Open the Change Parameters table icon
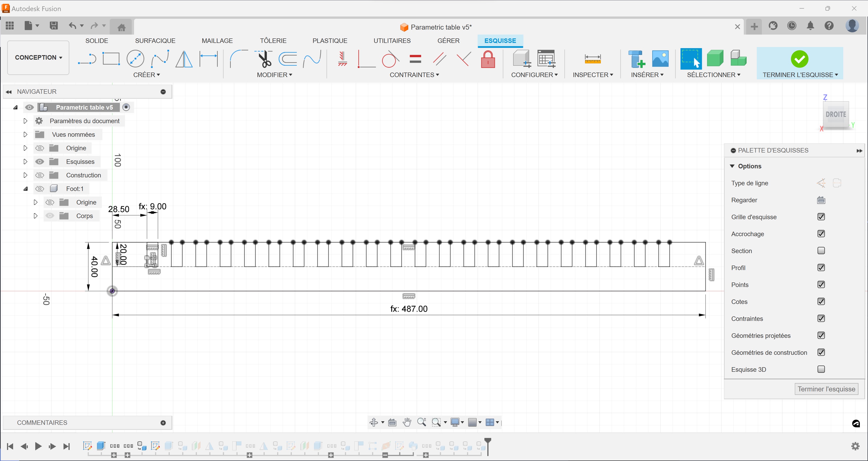Image resolution: width=868 pixels, height=461 pixels. (546, 59)
